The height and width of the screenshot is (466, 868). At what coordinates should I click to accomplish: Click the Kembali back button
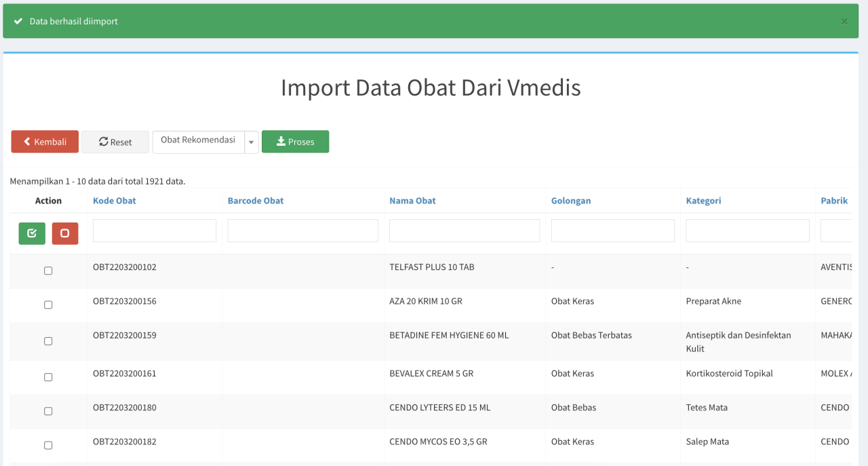pyautogui.click(x=45, y=142)
